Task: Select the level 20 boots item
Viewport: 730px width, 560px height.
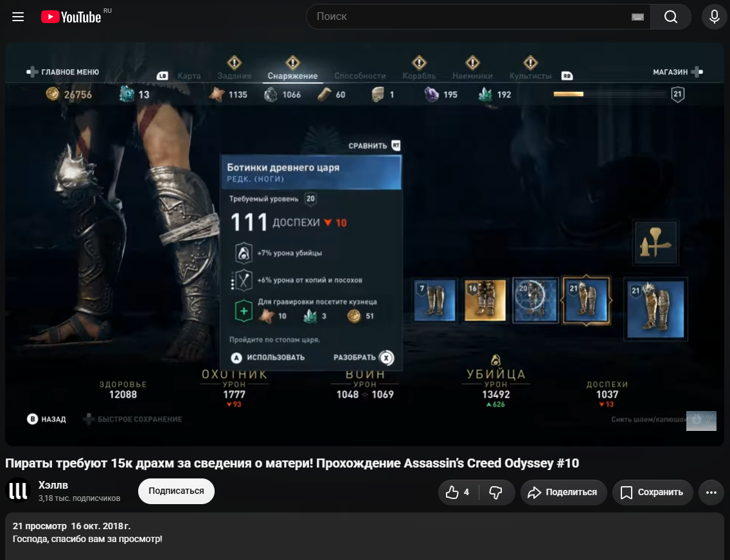Action: pos(535,301)
